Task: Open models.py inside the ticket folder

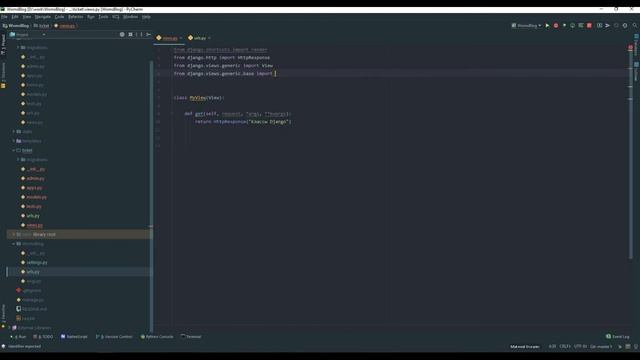Action: 33,197
